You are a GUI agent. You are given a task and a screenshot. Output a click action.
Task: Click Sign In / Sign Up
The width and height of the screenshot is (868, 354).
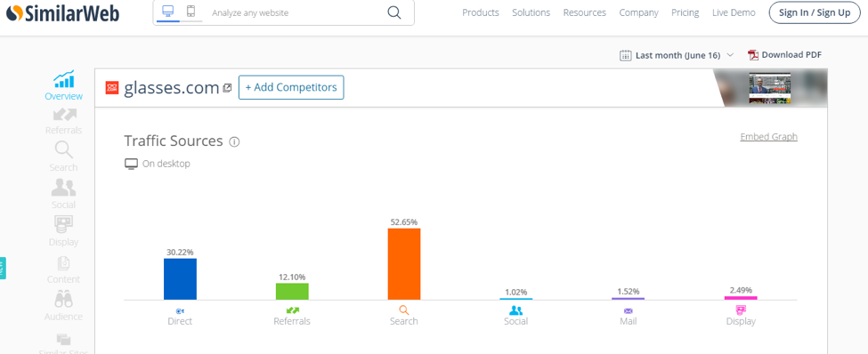coord(815,12)
